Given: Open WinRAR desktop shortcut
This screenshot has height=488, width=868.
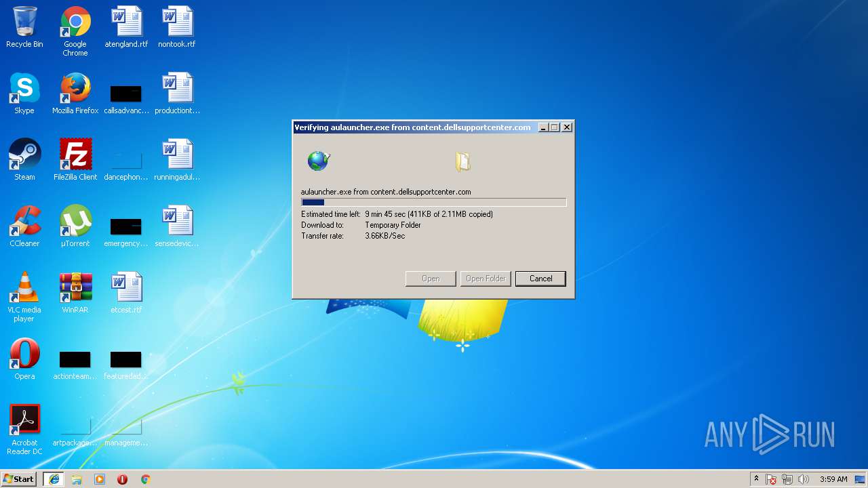Looking at the screenshot, I should 75,293.
